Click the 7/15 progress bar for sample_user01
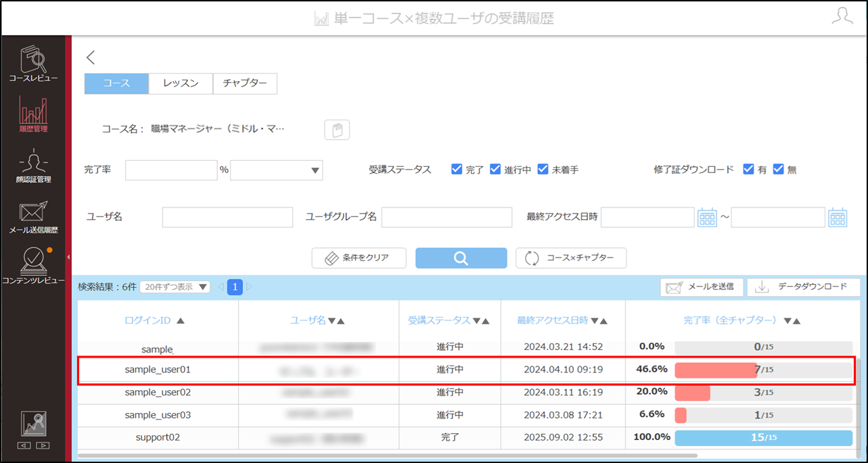The width and height of the screenshot is (868, 463). pos(763,370)
